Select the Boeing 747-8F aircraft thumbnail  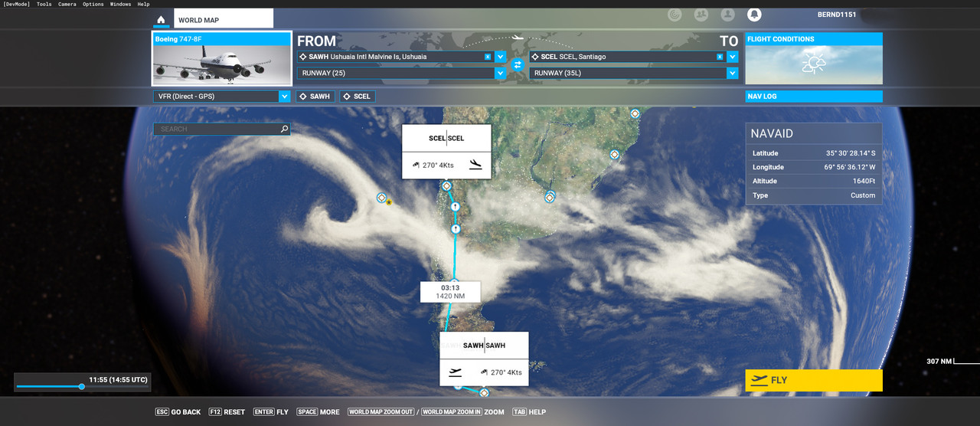(222, 58)
